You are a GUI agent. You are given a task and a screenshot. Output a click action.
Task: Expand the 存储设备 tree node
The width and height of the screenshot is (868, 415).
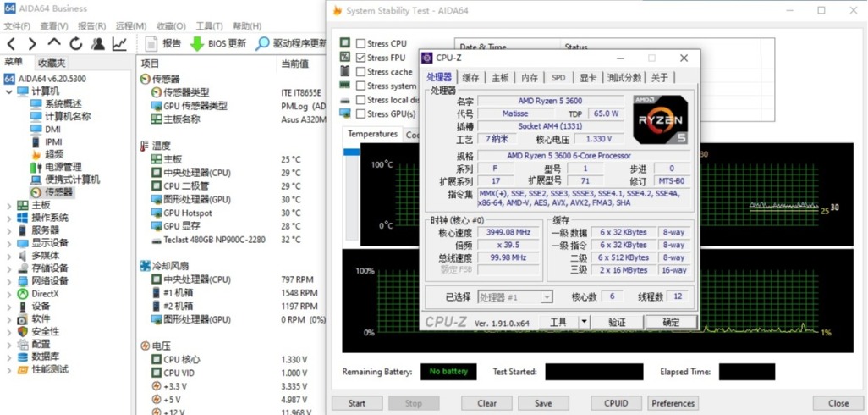[8, 268]
